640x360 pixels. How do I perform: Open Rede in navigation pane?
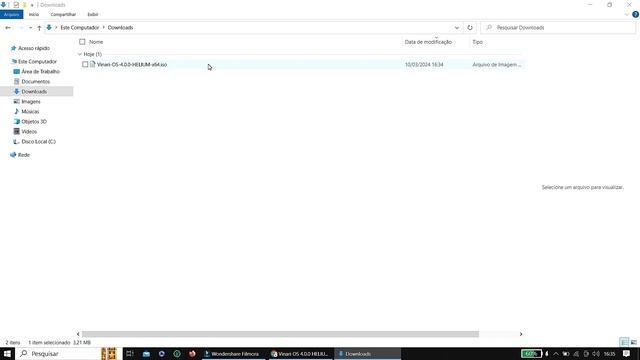coord(24,155)
